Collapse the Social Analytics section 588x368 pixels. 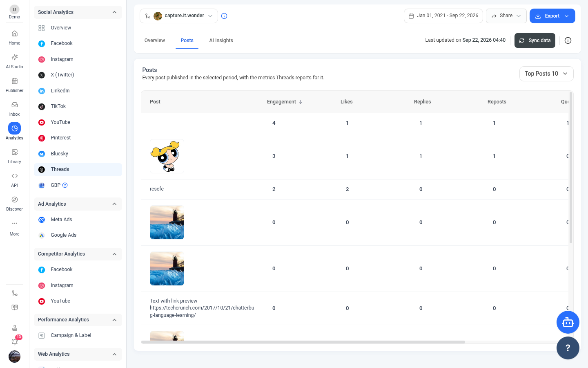click(x=114, y=12)
